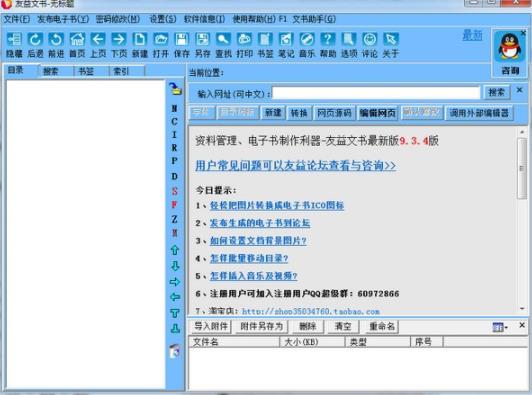Open the 友益论坛 FAQ link
This screenshot has height=395, width=532.
click(296, 166)
